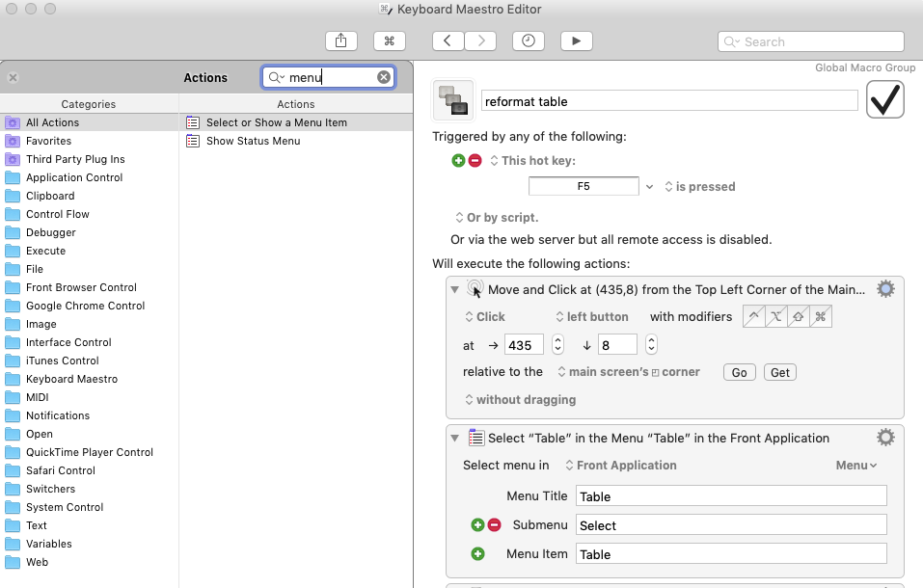
Task: Open the Switchers category
Action: (x=90, y=489)
